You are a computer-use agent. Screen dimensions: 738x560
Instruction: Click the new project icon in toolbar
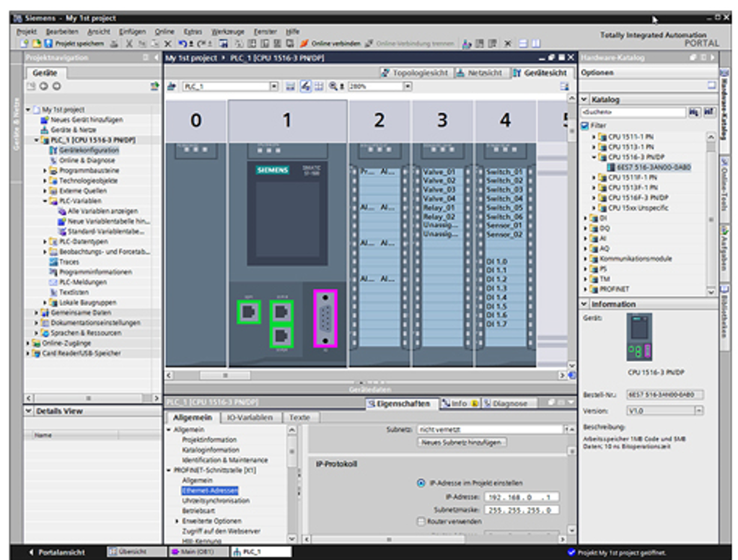[24, 43]
